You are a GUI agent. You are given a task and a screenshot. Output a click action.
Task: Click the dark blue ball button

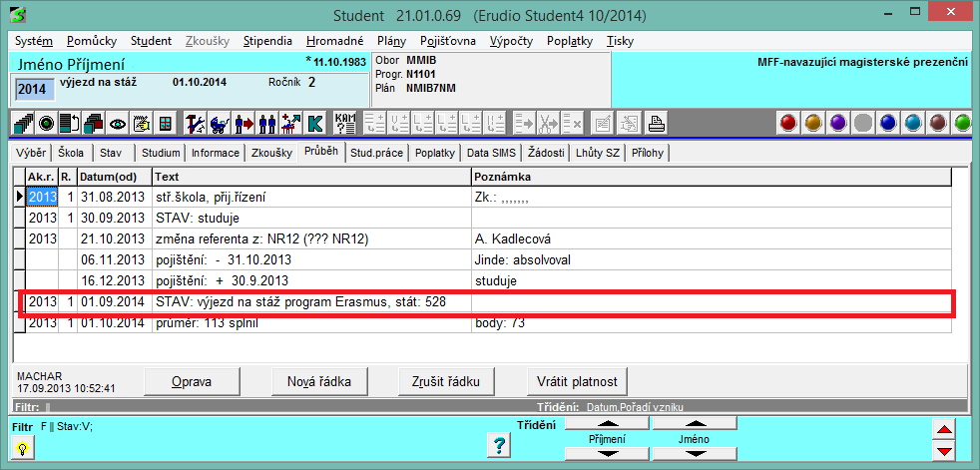coord(888,124)
